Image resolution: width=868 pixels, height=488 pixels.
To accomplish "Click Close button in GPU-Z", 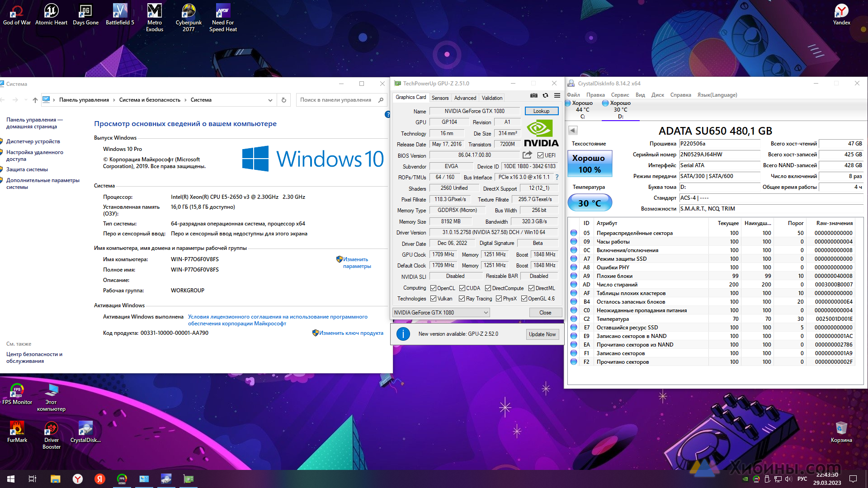I will coord(545,313).
